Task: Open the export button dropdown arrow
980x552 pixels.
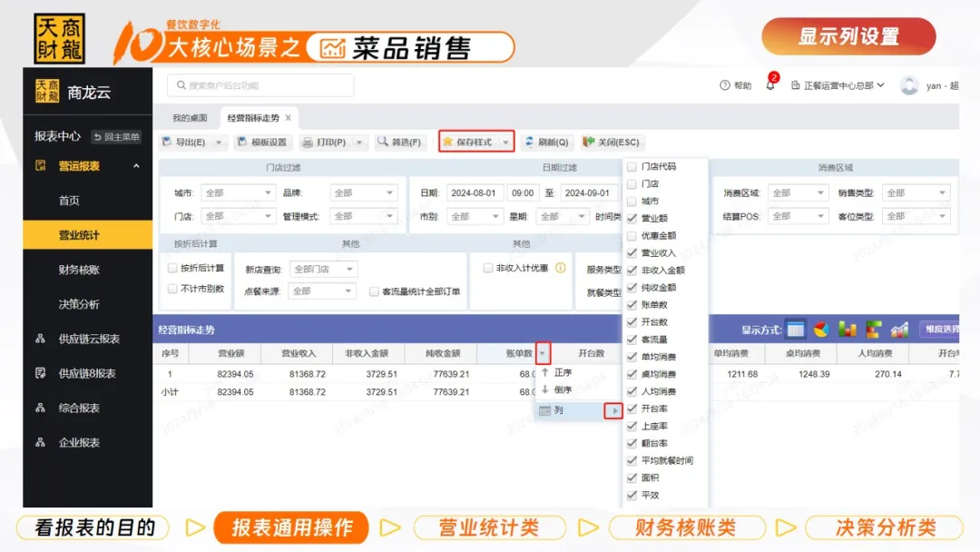Action: pos(219,143)
